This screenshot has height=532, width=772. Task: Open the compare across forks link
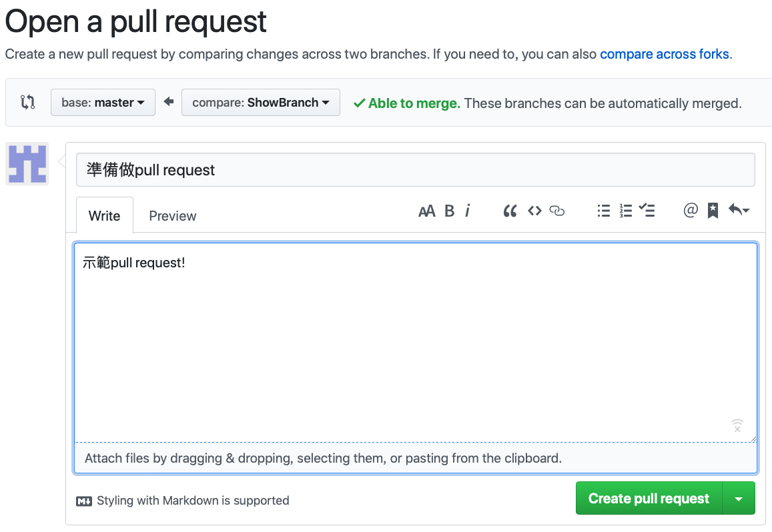[x=664, y=54]
